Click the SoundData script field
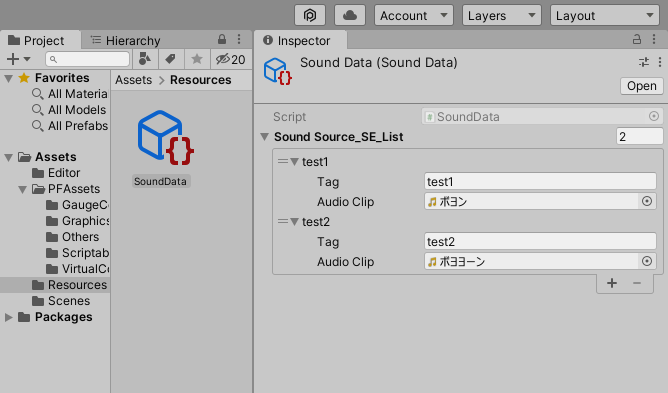Screen dimensions: 668x393 pos(541,116)
